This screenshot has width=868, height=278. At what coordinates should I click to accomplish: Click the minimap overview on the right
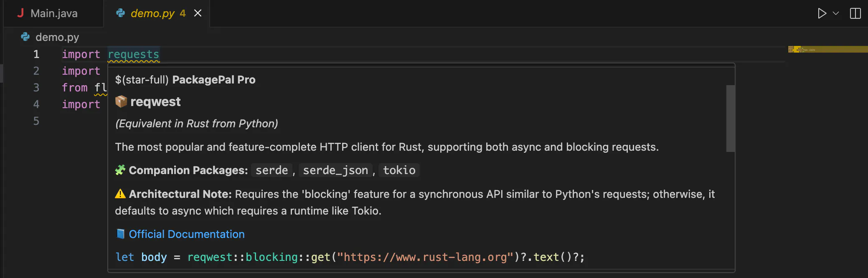[x=827, y=49]
